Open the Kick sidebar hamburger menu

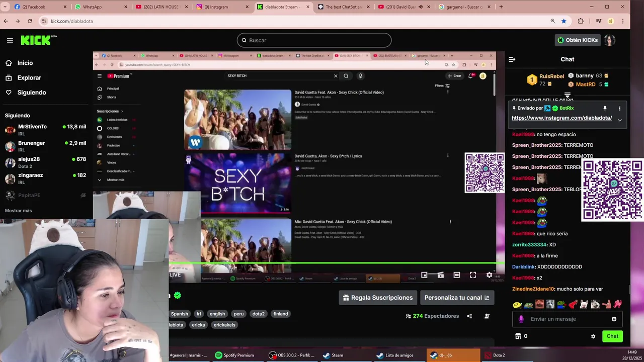10,40
